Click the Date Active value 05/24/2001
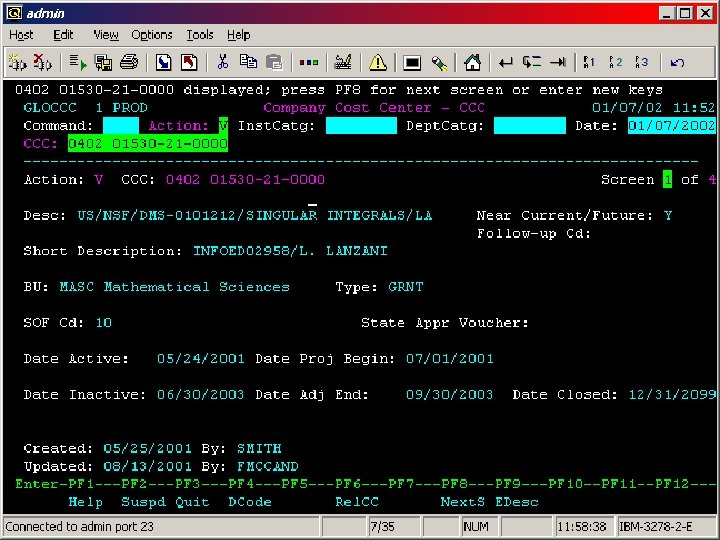The height and width of the screenshot is (540, 720). tap(201, 359)
